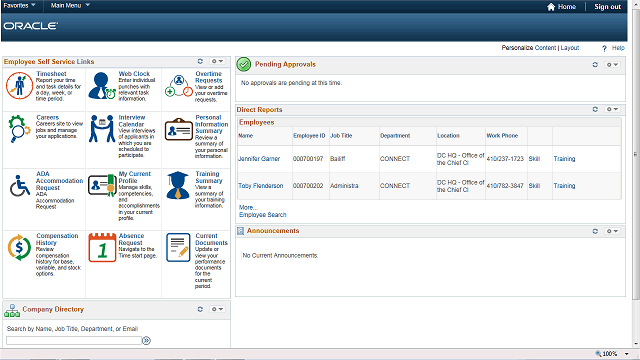Refresh the Announcements pagelet
The width and height of the screenshot is (640, 360).
(595, 231)
